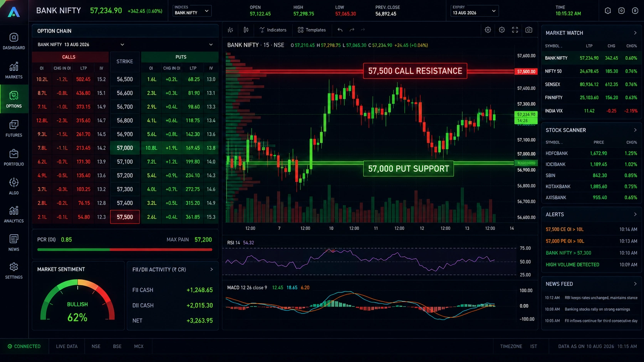Select the bar chart type icon in the chart toolbar
This screenshot has width=644, height=362.
pyautogui.click(x=230, y=30)
